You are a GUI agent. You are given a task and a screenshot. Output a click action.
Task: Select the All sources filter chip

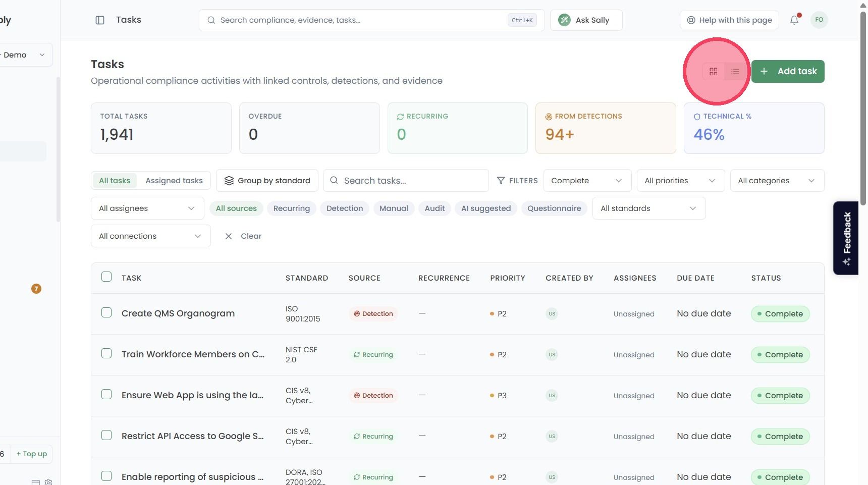pyautogui.click(x=236, y=208)
